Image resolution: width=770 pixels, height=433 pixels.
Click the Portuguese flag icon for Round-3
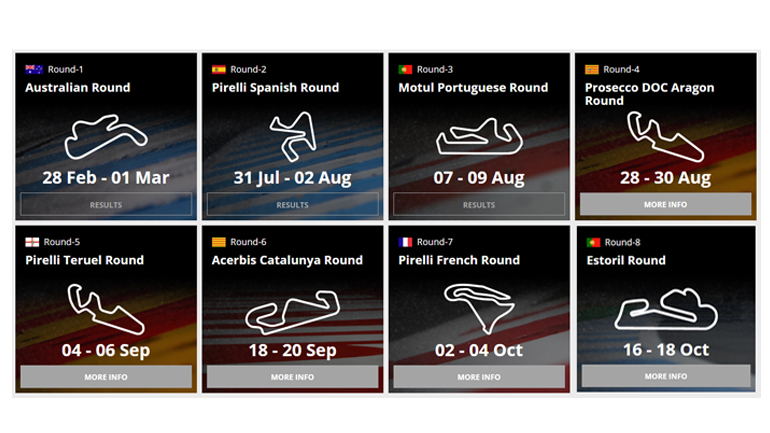405,69
